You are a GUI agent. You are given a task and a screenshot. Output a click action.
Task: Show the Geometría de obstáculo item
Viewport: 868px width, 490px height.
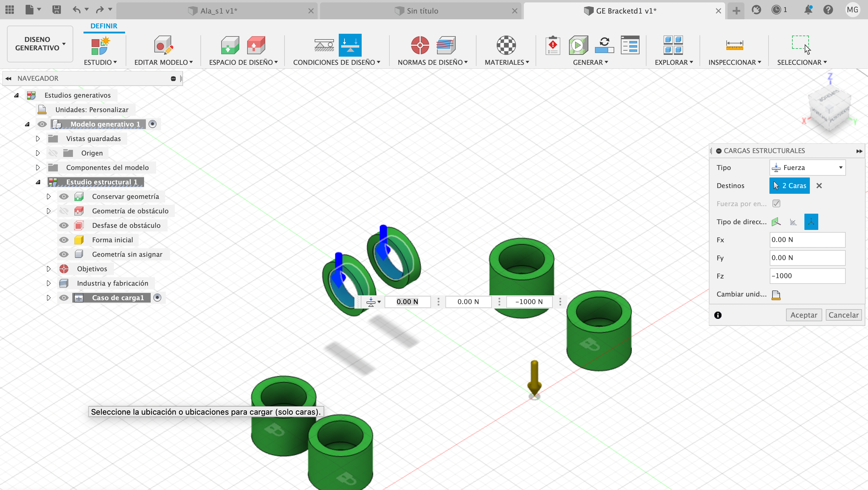[x=64, y=211]
